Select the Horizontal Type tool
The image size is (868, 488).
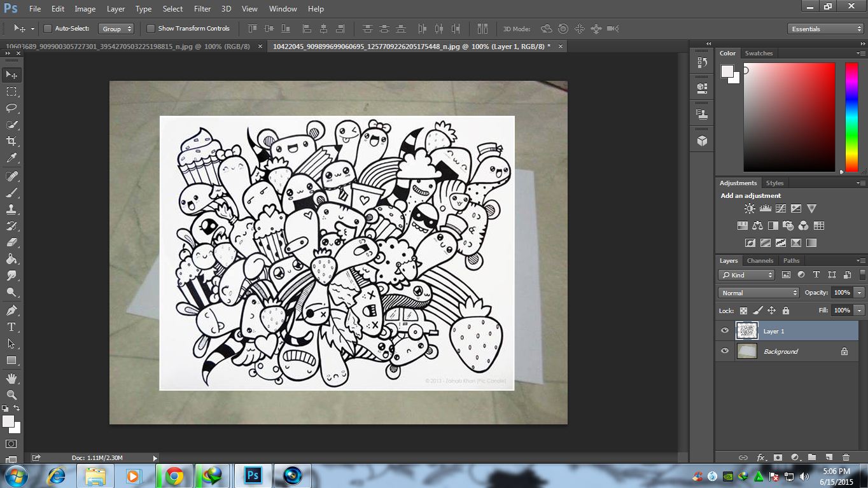tap(11, 327)
